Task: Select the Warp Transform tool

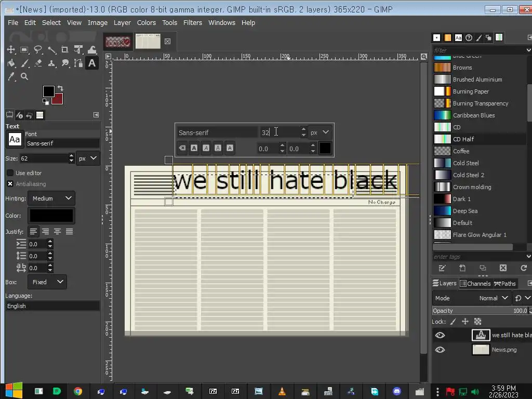Action: (92, 49)
